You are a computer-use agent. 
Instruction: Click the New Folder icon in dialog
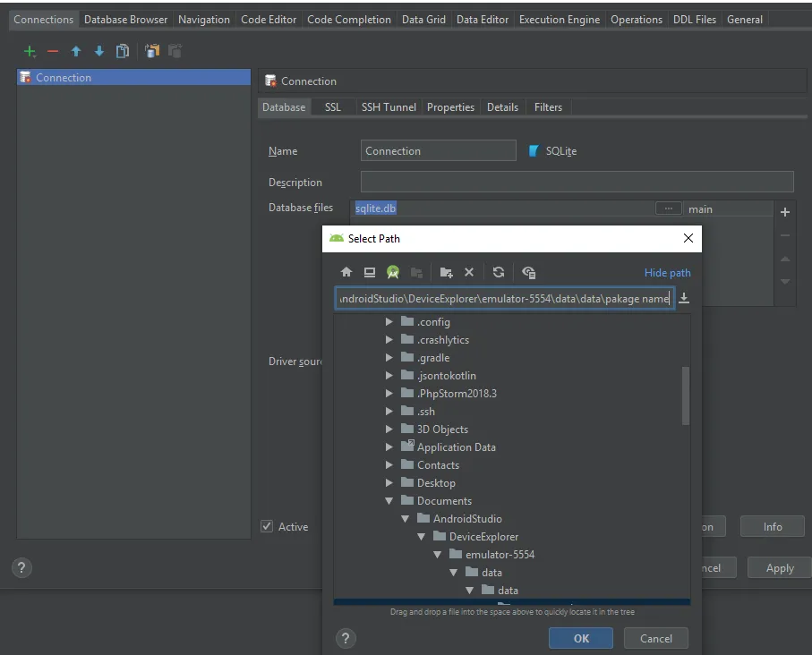click(x=446, y=273)
